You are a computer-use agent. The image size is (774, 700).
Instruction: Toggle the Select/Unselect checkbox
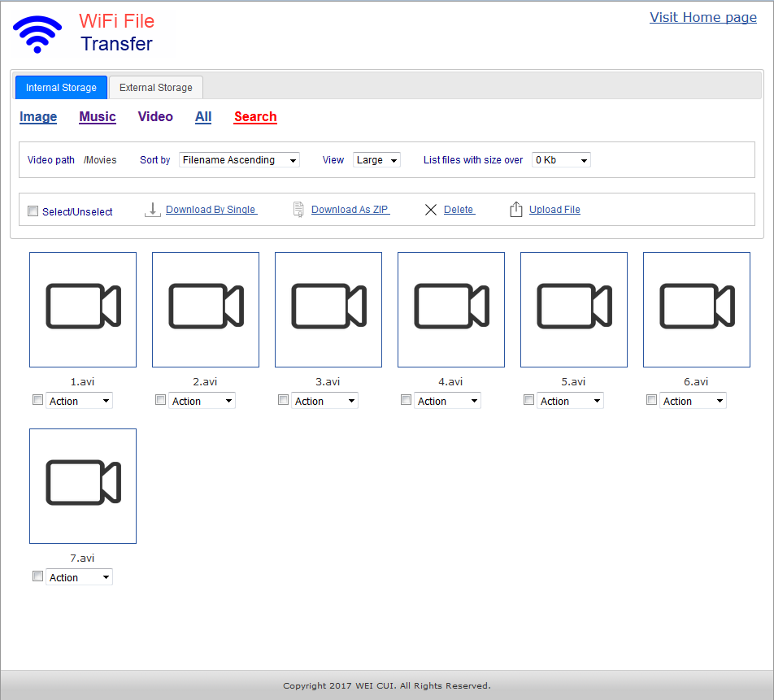[33, 211]
